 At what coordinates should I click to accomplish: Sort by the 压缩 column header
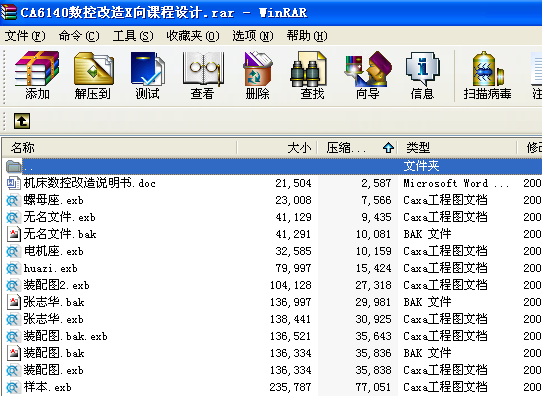point(357,148)
